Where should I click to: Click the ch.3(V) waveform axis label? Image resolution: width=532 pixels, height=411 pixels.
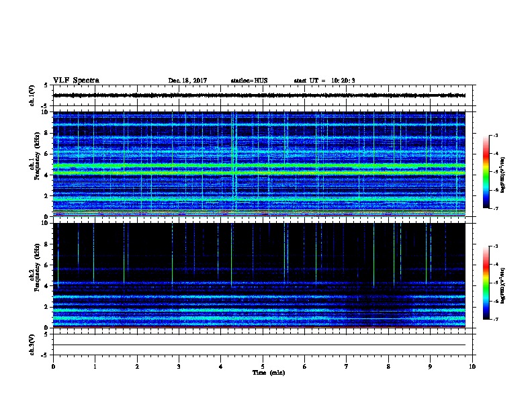click(x=32, y=345)
